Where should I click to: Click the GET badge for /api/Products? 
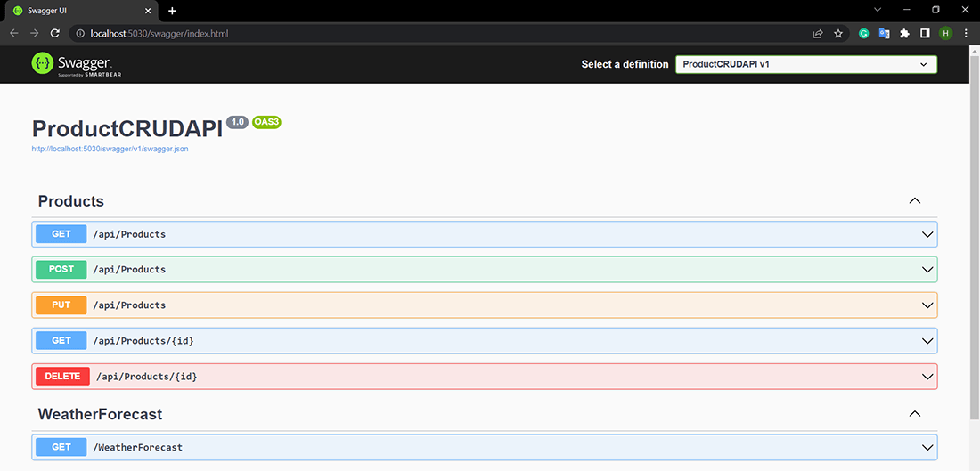point(61,234)
